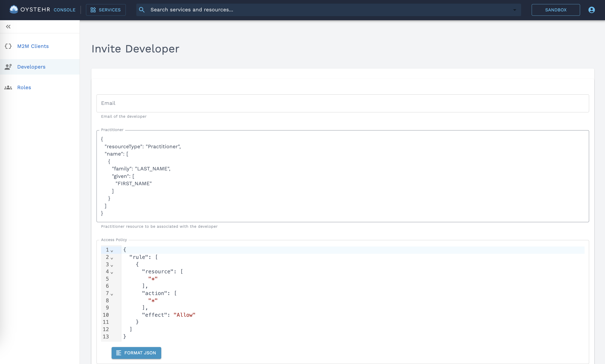Click the Email input field
This screenshot has height=364, width=605.
[343, 103]
